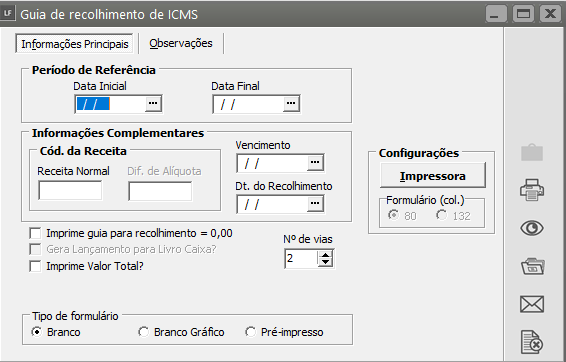Click the Impressora button
Viewport: 566px width, 362px height.
coord(433,176)
